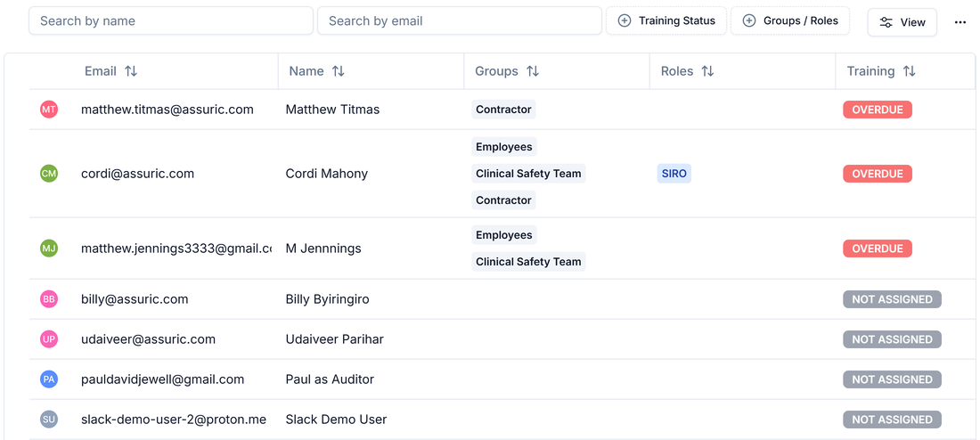Click the name Billy Byiringiro
The width and height of the screenshot is (980, 440).
328,299
